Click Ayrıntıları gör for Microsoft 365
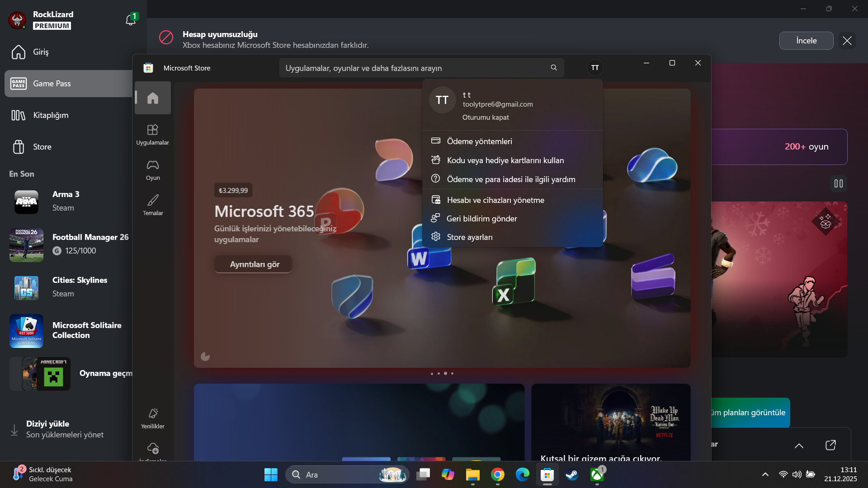 (x=253, y=264)
